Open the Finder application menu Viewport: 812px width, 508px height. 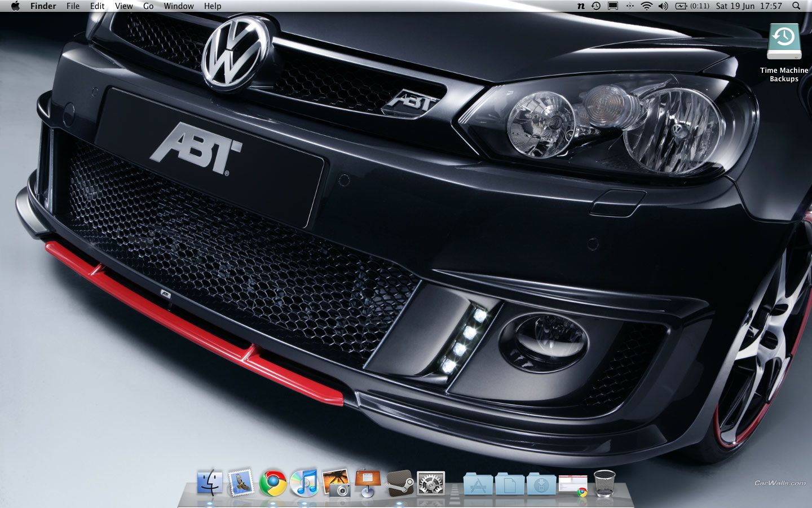point(43,6)
